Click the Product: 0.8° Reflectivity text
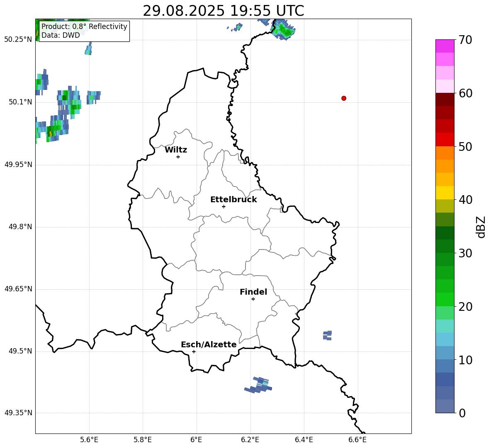The image size is (491, 448). tap(84, 27)
